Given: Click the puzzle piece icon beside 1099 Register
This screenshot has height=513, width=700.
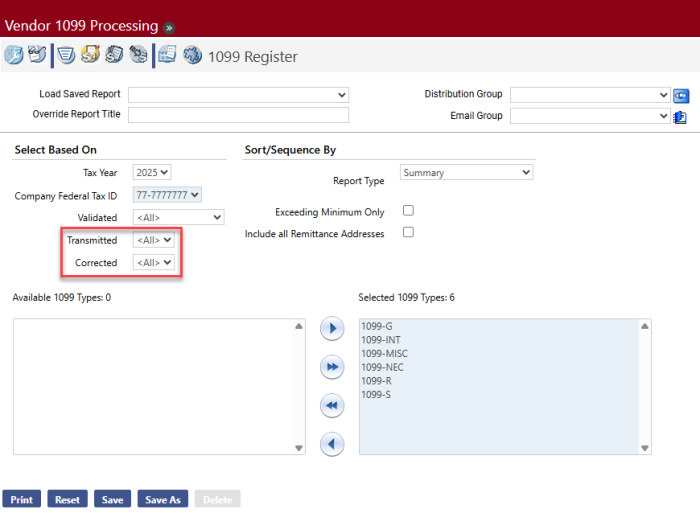Looking at the screenshot, I should pyautogui.click(x=192, y=56).
